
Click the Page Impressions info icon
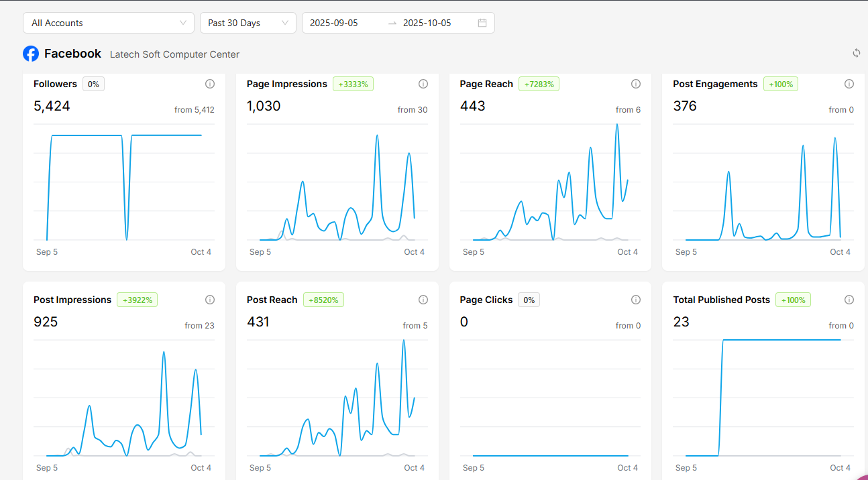click(423, 84)
